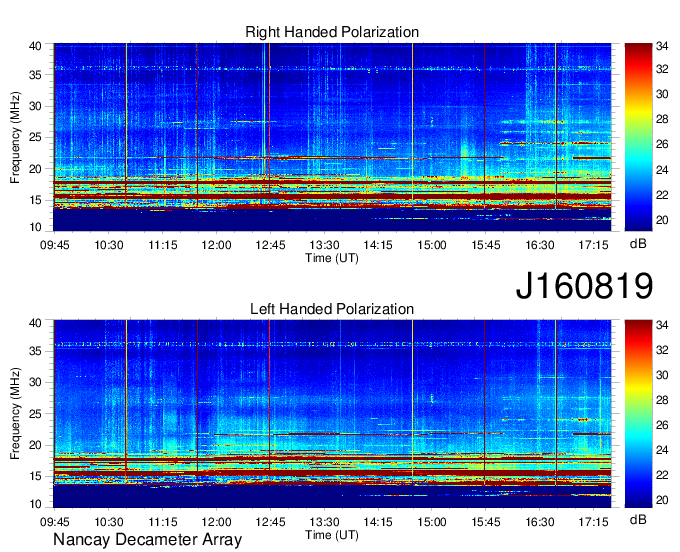Click the 10 frequency tick of the Right Handed plot
Image resolution: width=680 pixels, height=552 pixels.
pos(36,227)
